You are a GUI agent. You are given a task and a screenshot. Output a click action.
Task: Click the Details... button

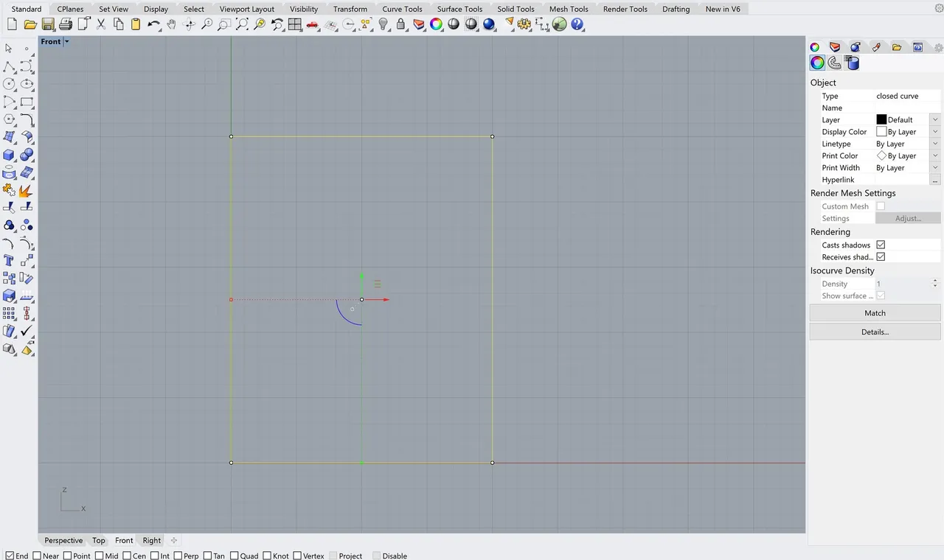click(875, 332)
